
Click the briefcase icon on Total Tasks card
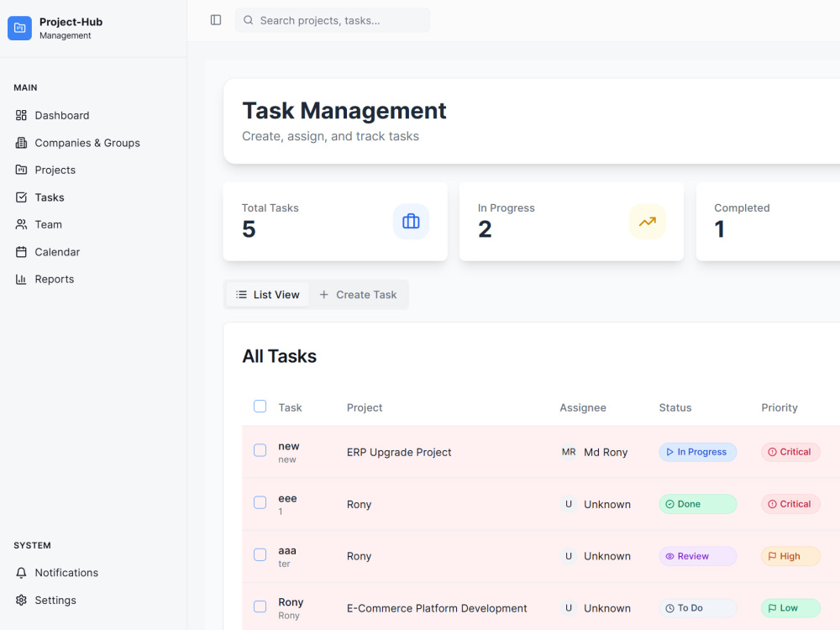tap(411, 221)
